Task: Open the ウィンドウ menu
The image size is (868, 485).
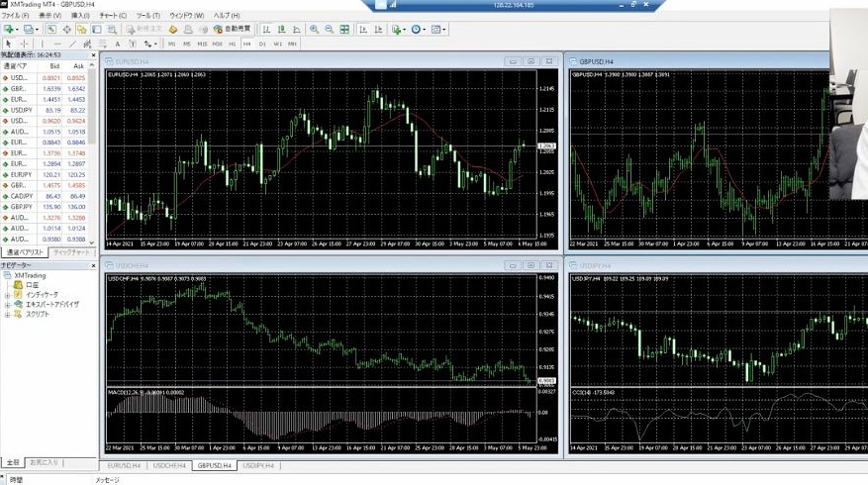Action: click(186, 16)
